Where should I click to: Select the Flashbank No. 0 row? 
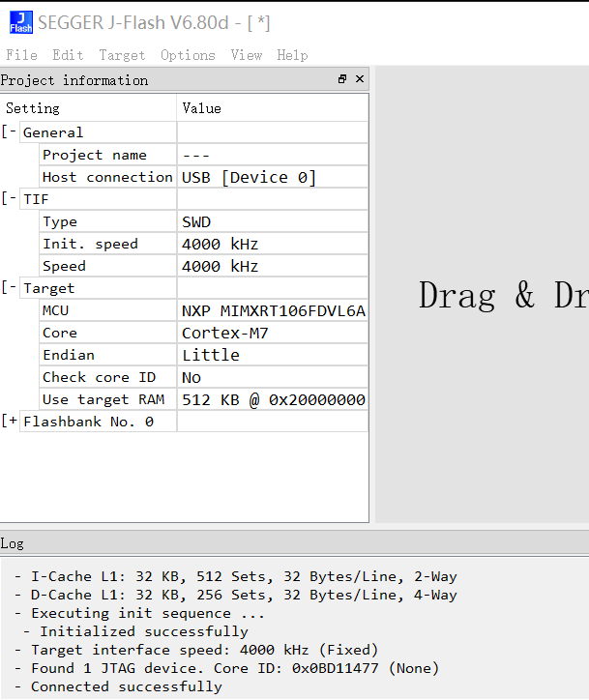click(98, 422)
